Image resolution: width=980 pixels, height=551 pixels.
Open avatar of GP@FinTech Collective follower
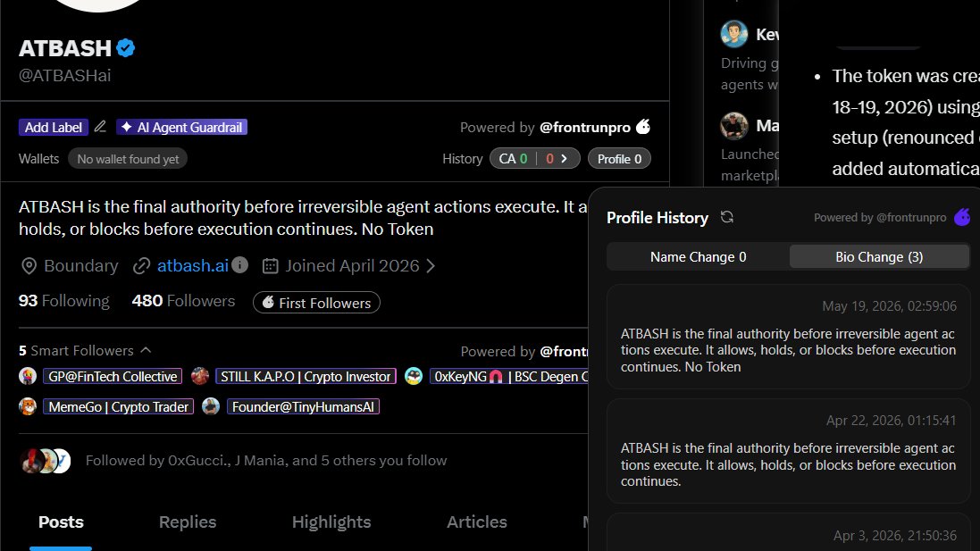coord(28,376)
